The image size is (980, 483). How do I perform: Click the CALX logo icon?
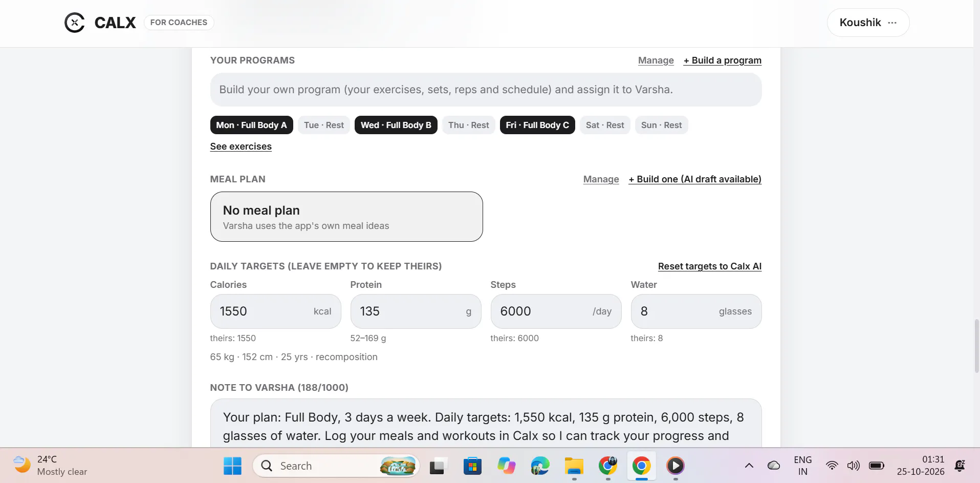[x=75, y=23]
